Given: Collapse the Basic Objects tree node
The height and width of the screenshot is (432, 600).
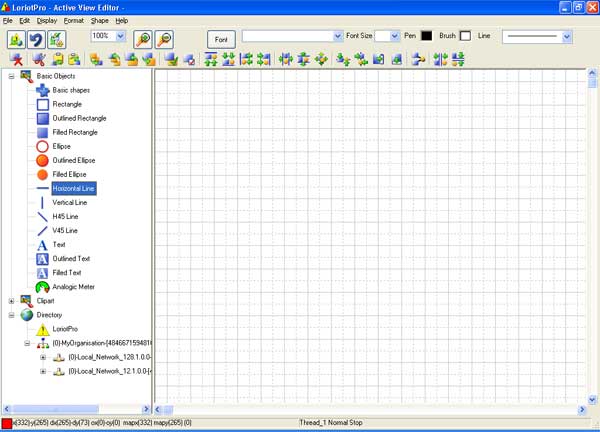Looking at the screenshot, I should pyautogui.click(x=11, y=77).
